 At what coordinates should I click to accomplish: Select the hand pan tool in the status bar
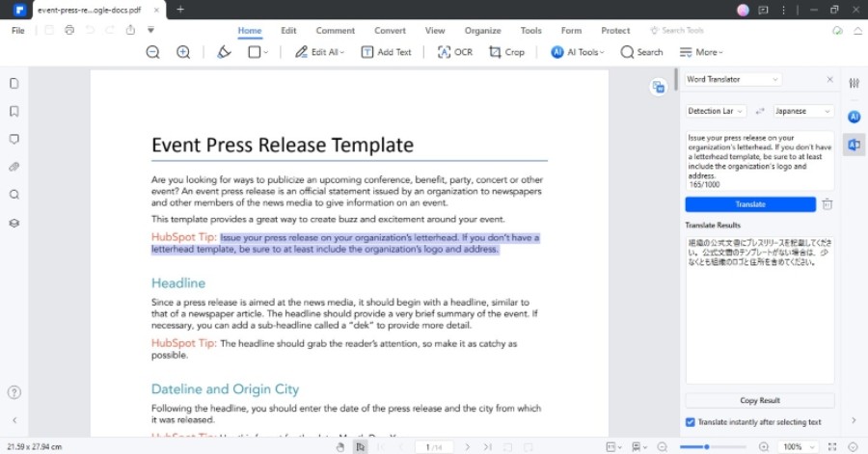340,447
